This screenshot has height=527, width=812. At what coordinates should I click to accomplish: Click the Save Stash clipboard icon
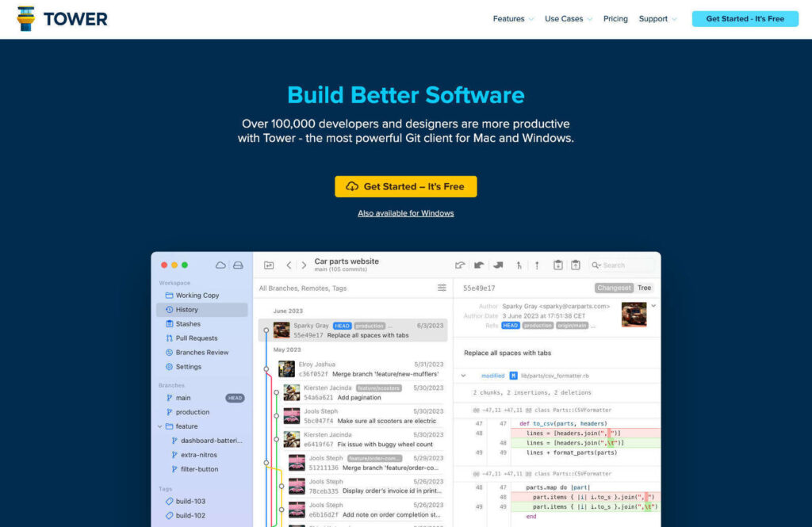pyautogui.click(x=557, y=265)
